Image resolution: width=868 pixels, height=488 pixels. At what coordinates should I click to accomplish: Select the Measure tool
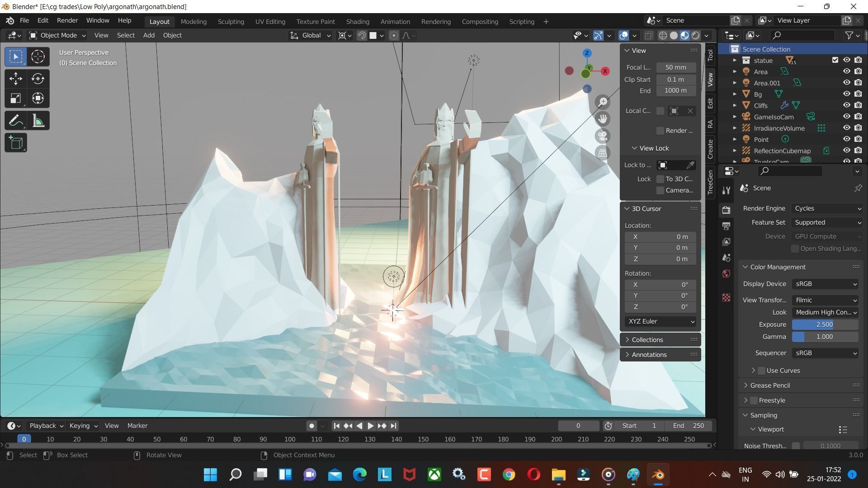point(38,121)
